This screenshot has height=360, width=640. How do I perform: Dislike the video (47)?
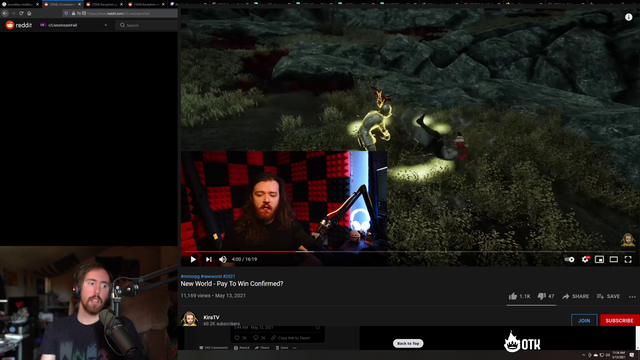pos(546,296)
